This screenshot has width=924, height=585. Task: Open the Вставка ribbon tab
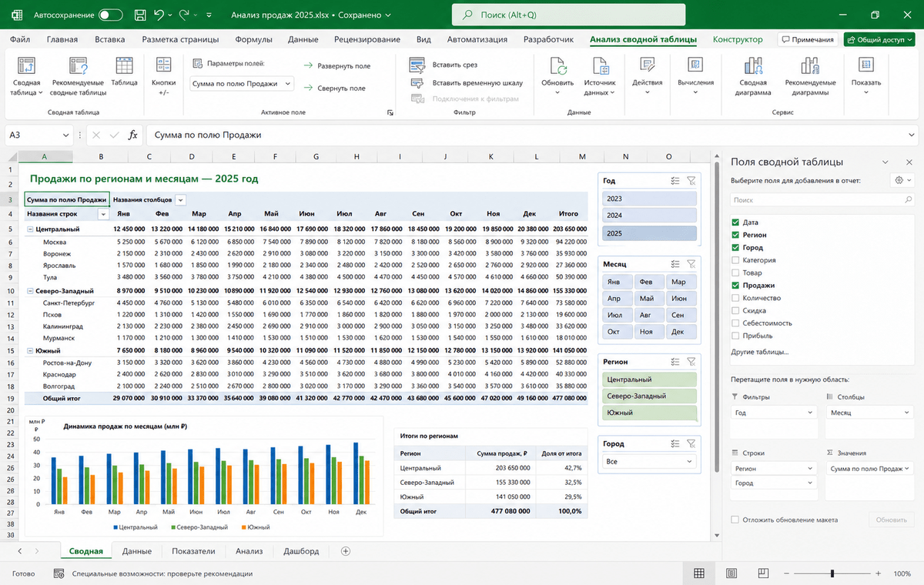click(x=109, y=39)
